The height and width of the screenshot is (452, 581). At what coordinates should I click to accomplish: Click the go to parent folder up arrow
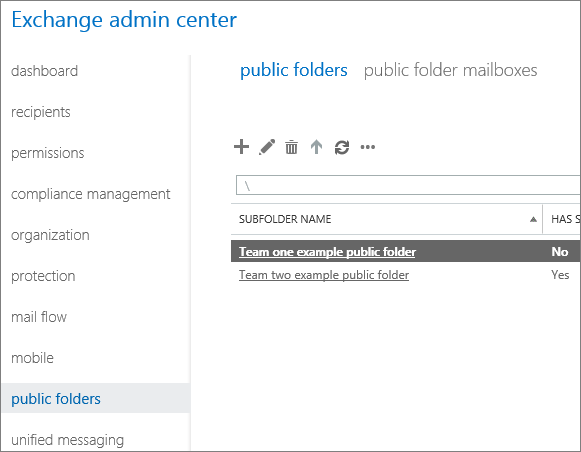point(316,147)
